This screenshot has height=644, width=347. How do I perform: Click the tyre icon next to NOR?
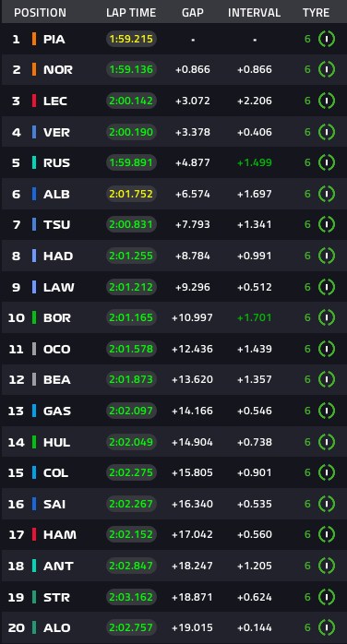[327, 69]
